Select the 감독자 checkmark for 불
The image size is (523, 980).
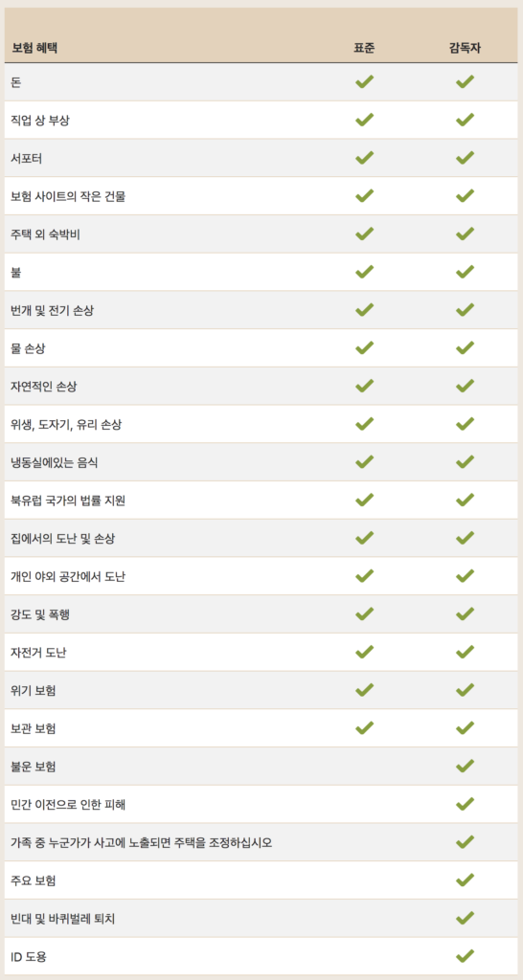pyautogui.click(x=465, y=272)
